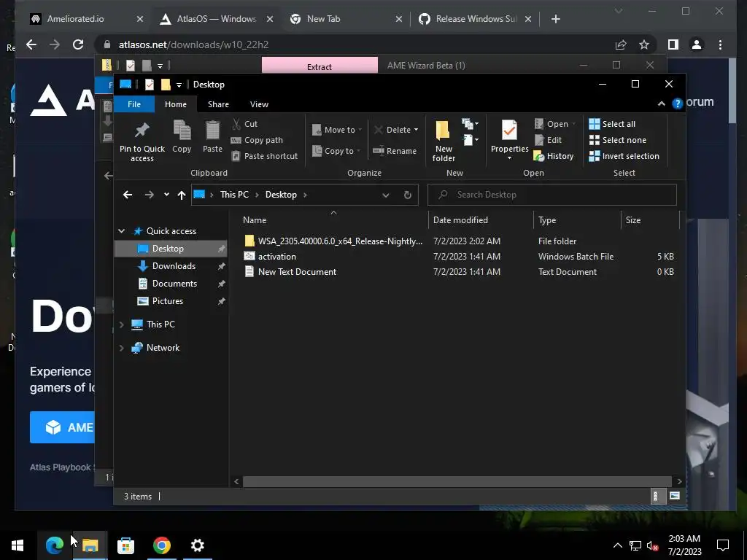747x560 pixels.
Task: Expand address bar history dropdown
Action: click(x=385, y=195)
